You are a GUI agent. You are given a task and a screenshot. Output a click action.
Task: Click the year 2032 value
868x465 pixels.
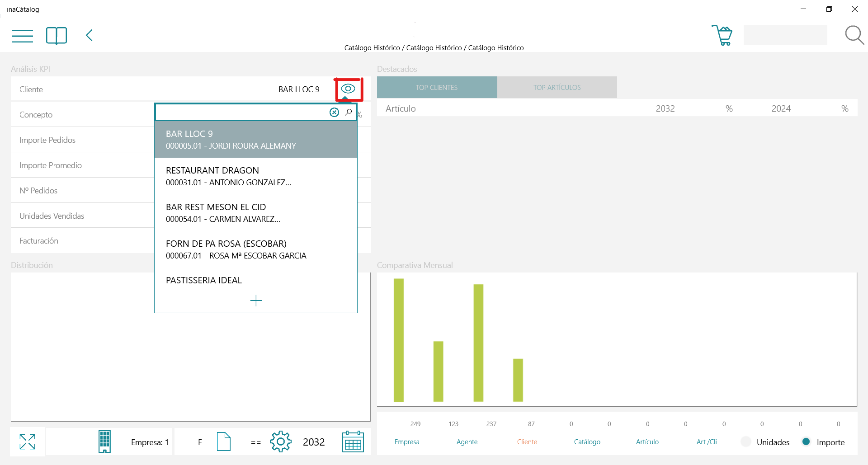pos(314,442)
